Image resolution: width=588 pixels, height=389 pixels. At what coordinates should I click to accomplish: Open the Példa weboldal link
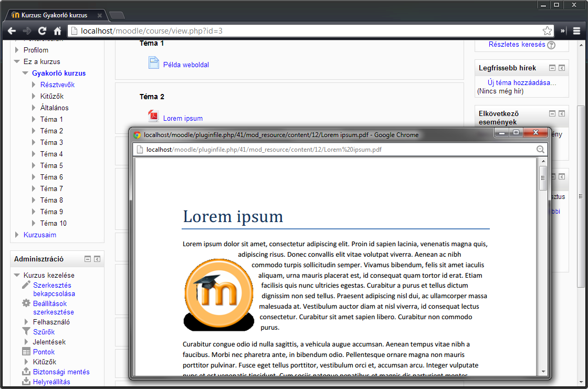(186, 65)
